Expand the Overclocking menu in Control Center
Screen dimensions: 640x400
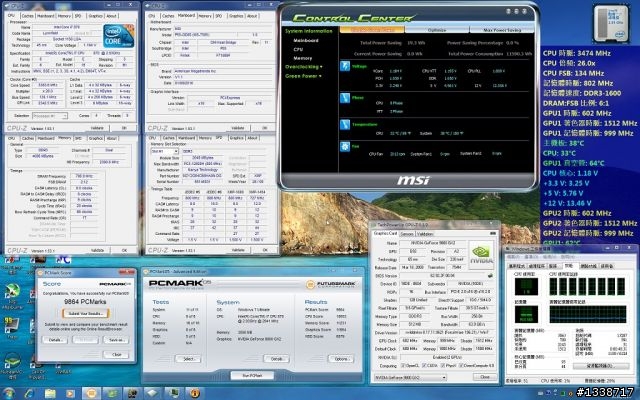[304, 67]
